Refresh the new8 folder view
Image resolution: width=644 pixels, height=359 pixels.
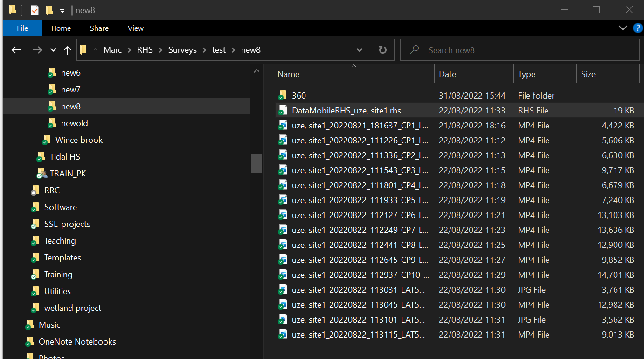coord(383,50)
